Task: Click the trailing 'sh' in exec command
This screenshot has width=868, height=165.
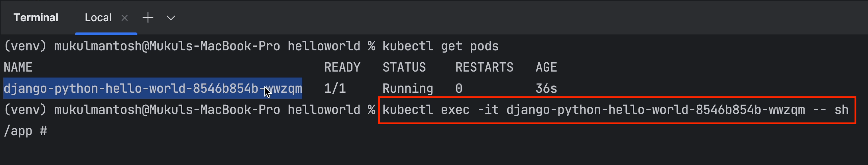Action: pos(841,110)
